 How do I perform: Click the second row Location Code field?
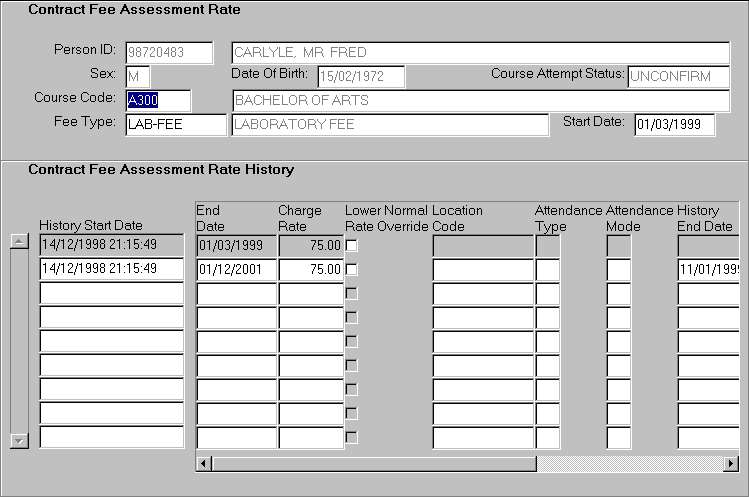(x=482, y=269)
